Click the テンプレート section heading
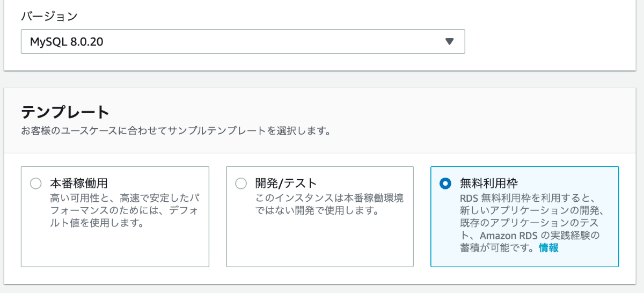The height and width of the screenshot is (293, 644). click(x=65, y=112)
